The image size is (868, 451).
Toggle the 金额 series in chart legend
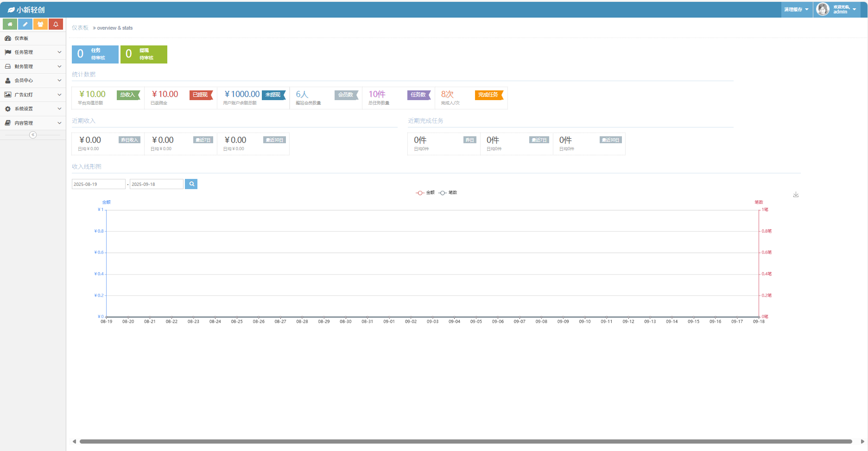tap(425, 193)
